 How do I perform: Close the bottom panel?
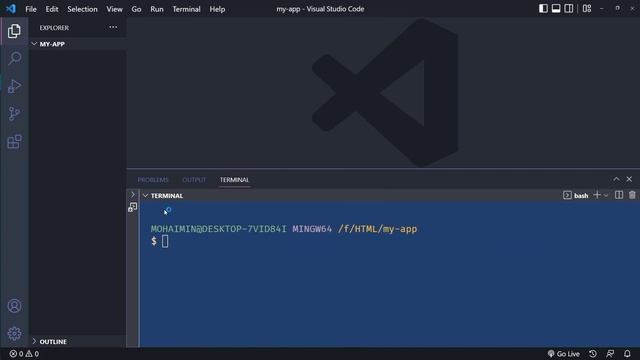coord(629,179)
